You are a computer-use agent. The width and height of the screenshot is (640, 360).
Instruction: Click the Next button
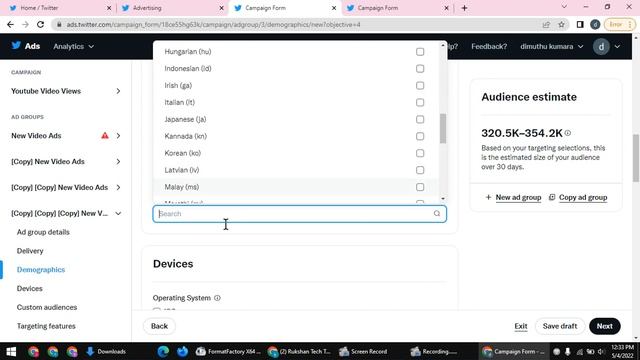[x=604, y=326]
